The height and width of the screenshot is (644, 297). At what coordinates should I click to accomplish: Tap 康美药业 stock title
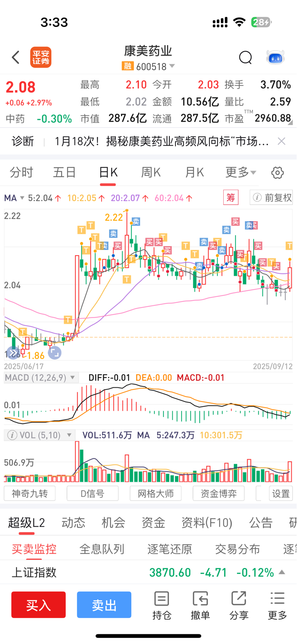point(148,51)
